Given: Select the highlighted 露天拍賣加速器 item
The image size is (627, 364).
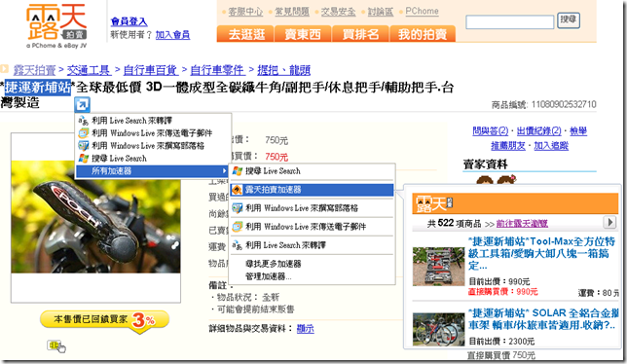Looking at the screenshot, I should pos(312,190).
